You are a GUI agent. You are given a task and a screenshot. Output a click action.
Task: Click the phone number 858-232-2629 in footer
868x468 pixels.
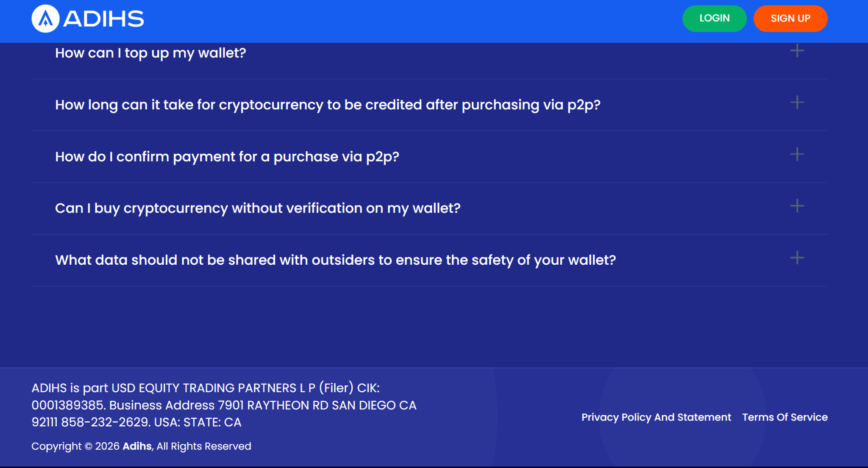click(105, 422)
